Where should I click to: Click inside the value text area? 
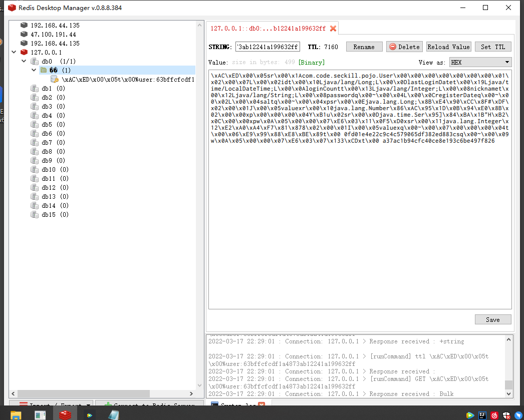(360, 189)
